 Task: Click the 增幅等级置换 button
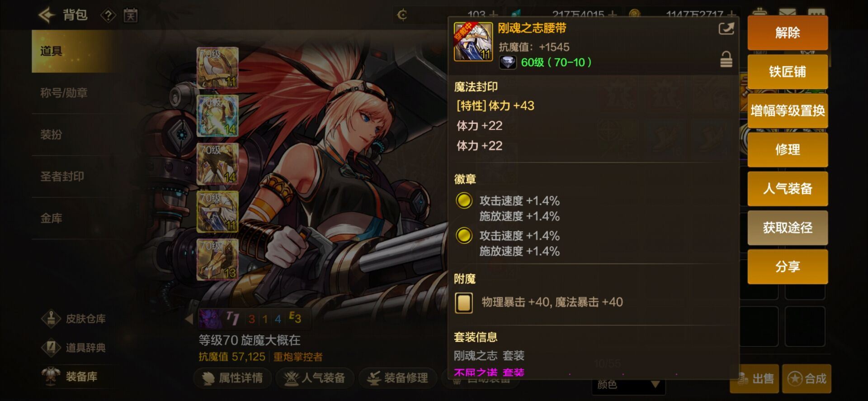coord(788,110)
